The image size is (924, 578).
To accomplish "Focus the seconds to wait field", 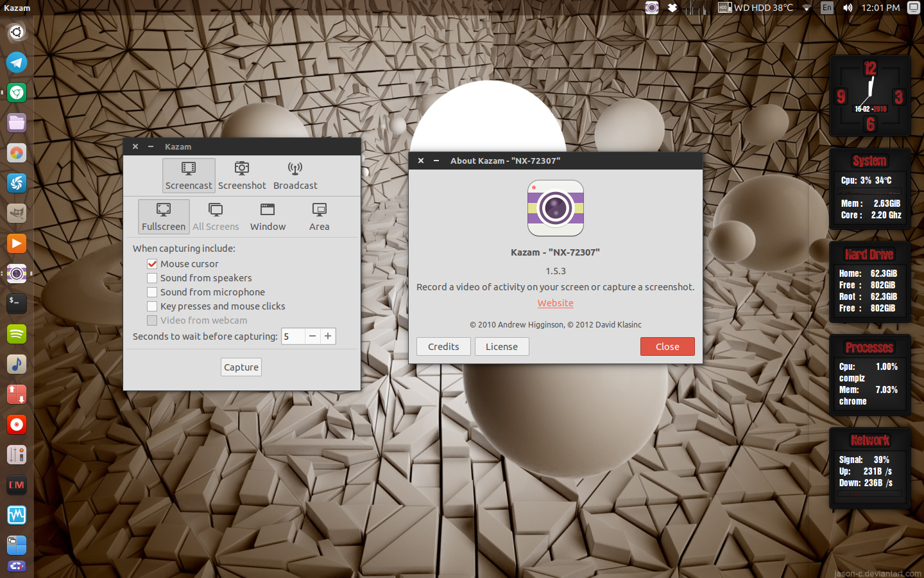I will click(293, 337).
